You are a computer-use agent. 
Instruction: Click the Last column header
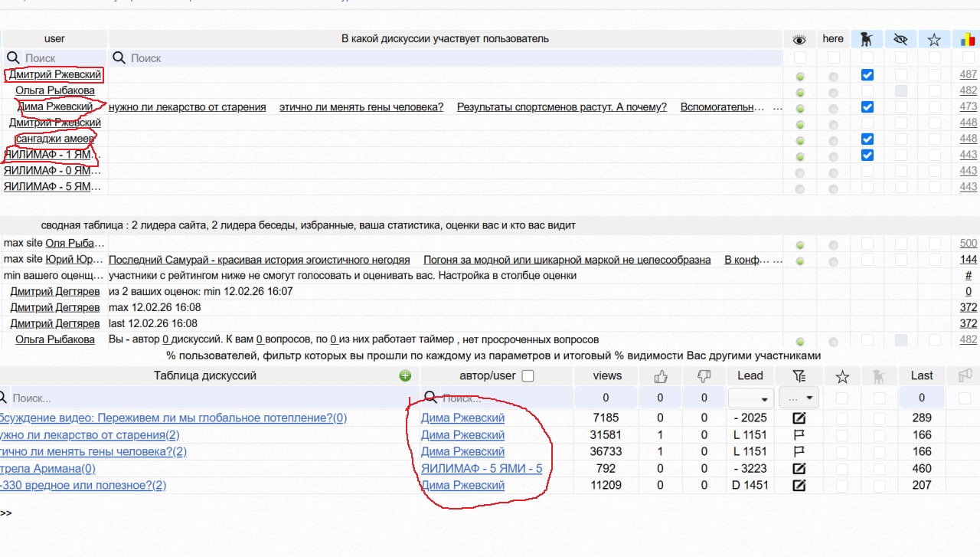[921, 375]
